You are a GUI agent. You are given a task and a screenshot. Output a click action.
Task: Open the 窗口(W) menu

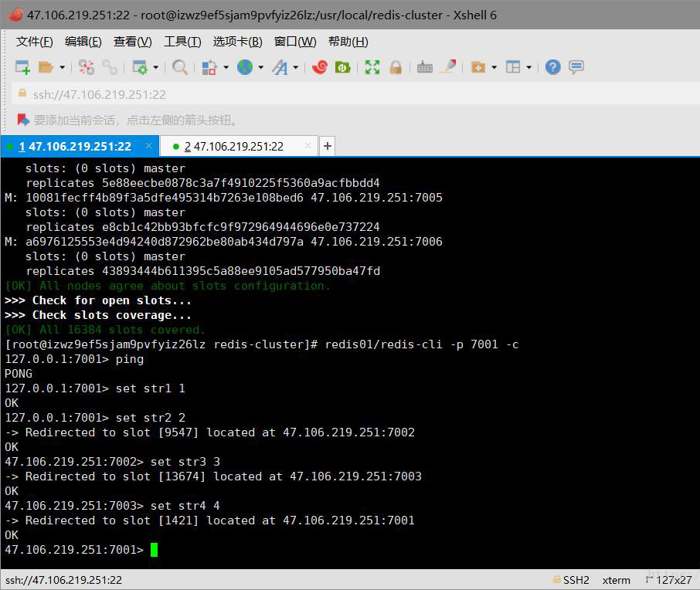(x=295, y=42)
